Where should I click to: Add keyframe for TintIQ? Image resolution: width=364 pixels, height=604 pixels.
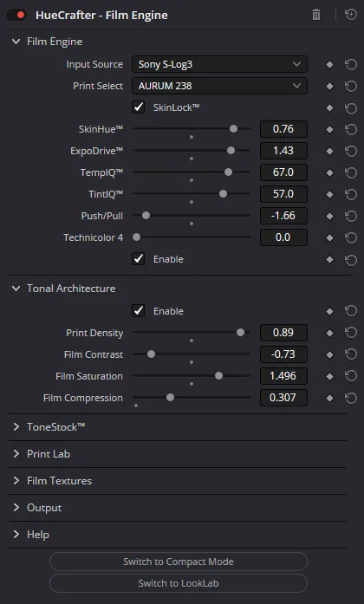coord(329,194)
